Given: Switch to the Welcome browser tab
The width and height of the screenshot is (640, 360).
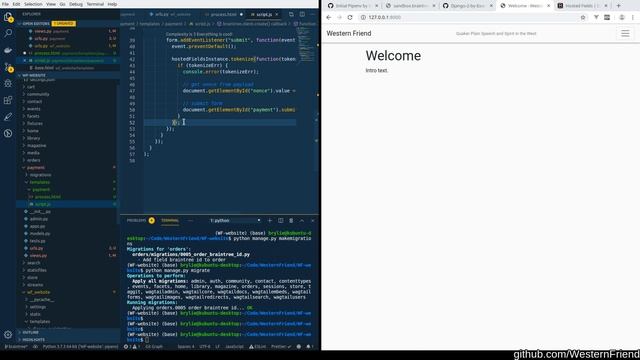Looking at the screenshot, I should pos(525,6).
